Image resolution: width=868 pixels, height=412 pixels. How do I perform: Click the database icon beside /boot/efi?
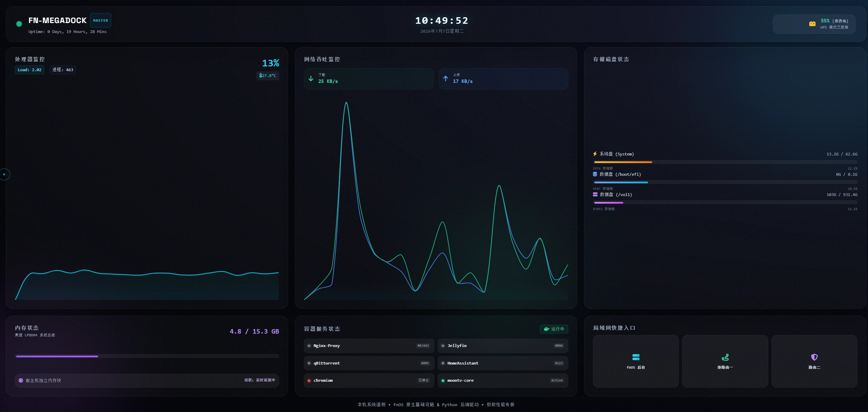coord(595,174)
